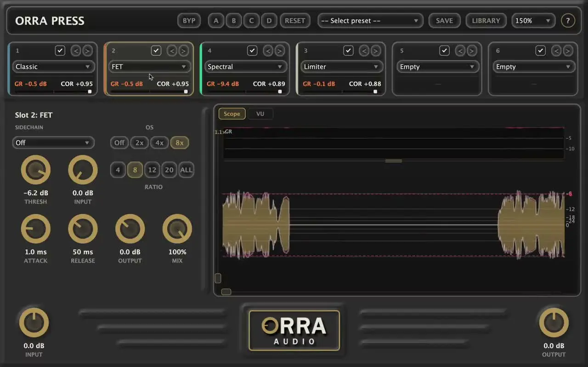The image size is (588, 367).
Task: Move Limiter slot right arrow
Action: click(376, 51)
